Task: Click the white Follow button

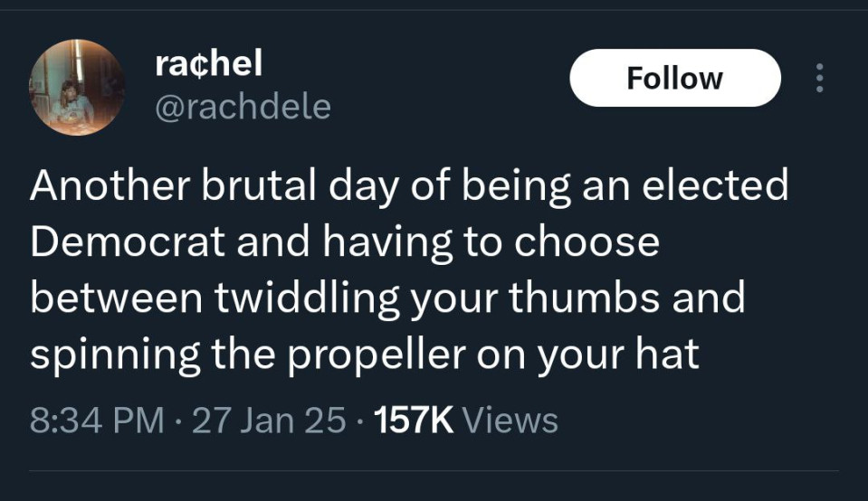Action: [675, 78]
